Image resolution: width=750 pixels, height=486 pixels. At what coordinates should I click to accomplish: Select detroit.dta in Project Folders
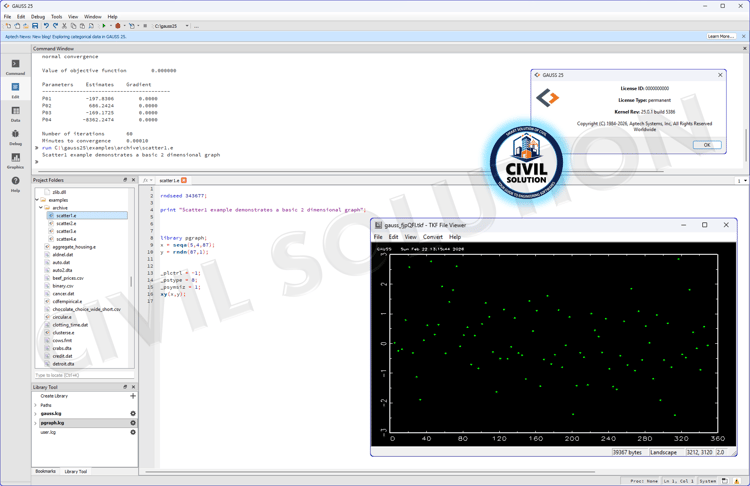point(63,364)
